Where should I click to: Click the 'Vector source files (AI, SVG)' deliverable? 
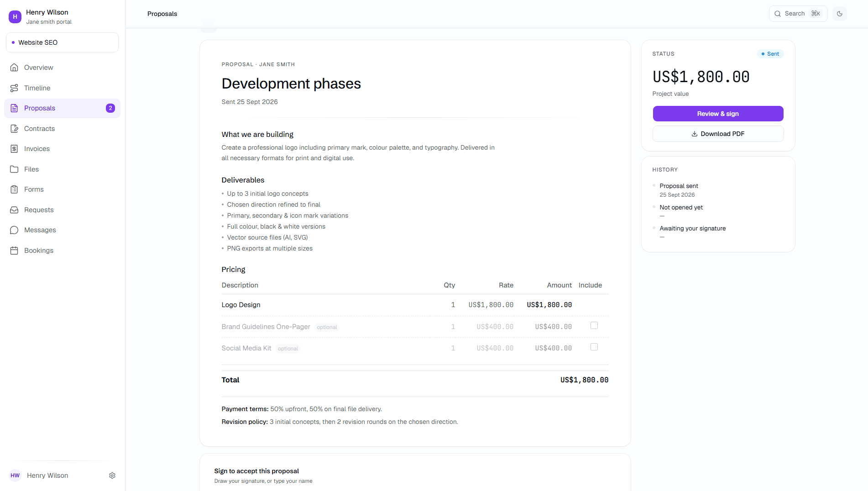267,237
